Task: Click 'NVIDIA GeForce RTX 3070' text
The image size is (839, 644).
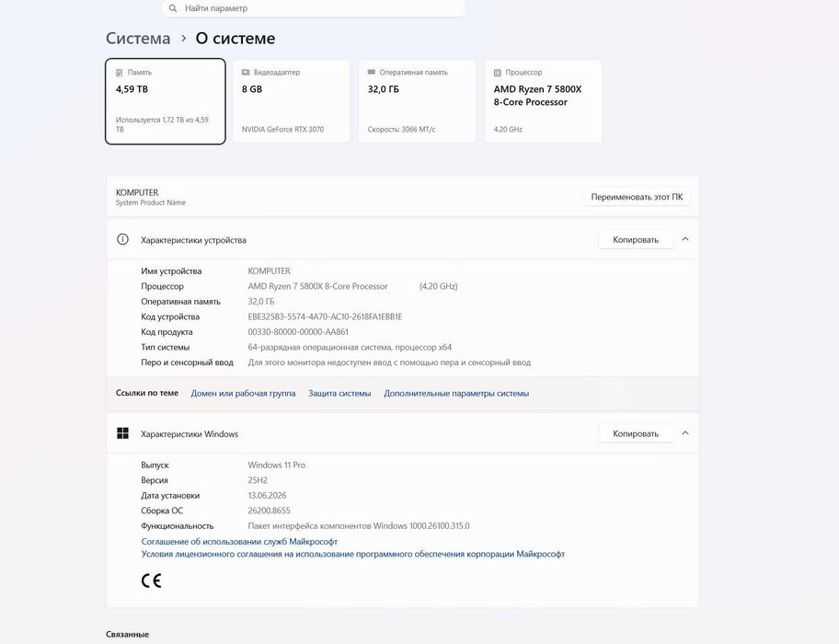Action: point(282,130)
